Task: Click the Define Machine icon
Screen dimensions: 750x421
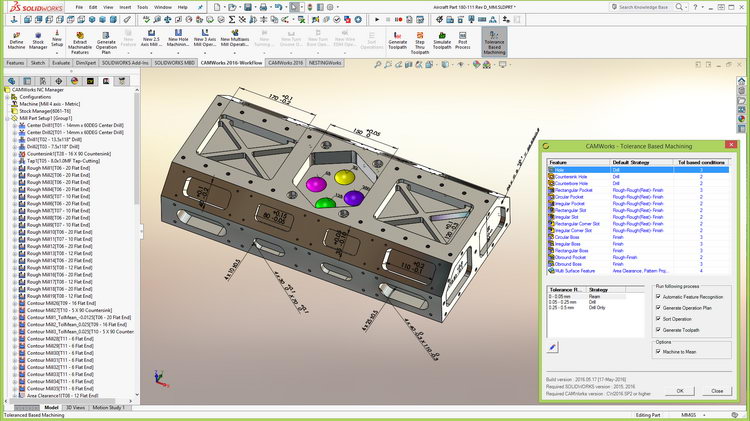Action: point(16,37)
